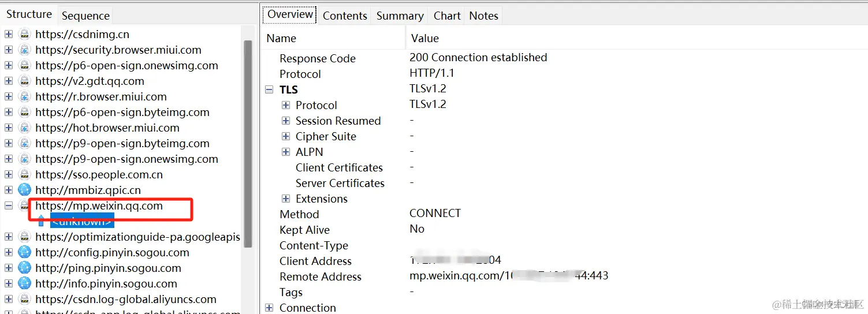
Task: Click the icon beside https://mp.weixin.qq.com
Action: (24, 205)
